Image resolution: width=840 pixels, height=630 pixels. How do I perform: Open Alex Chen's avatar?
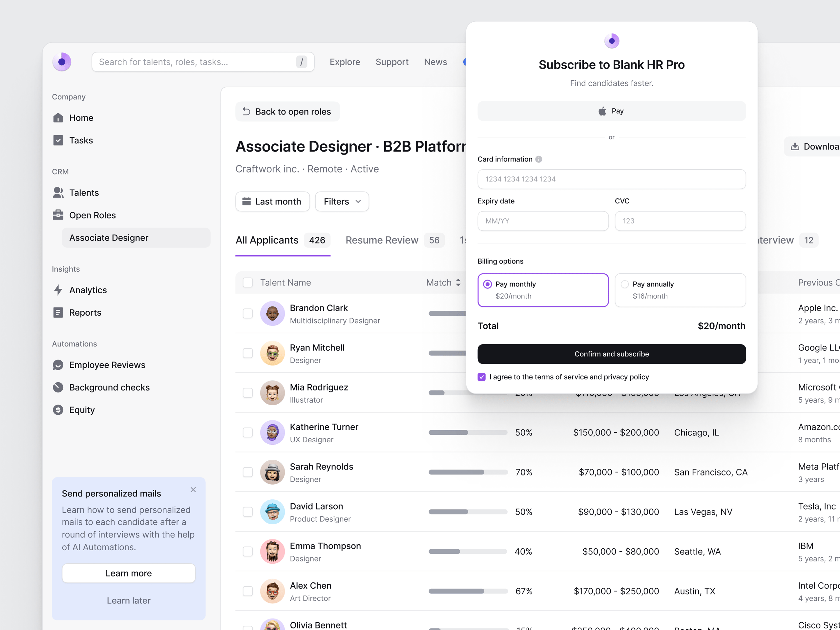pos(272,591)
